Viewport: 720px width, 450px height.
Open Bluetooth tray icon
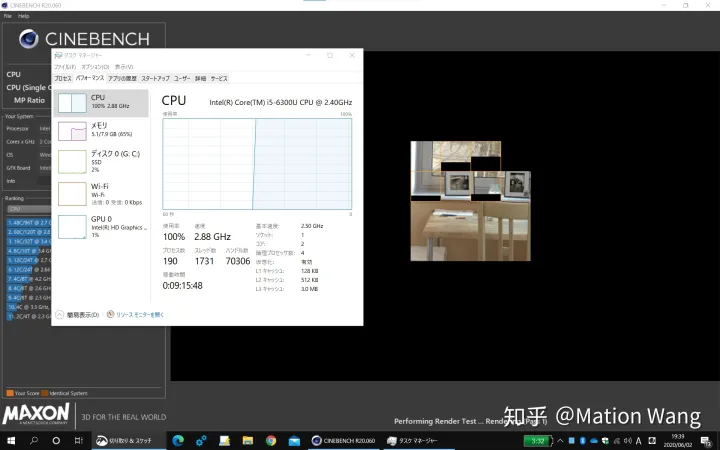[x=582, y=441]
